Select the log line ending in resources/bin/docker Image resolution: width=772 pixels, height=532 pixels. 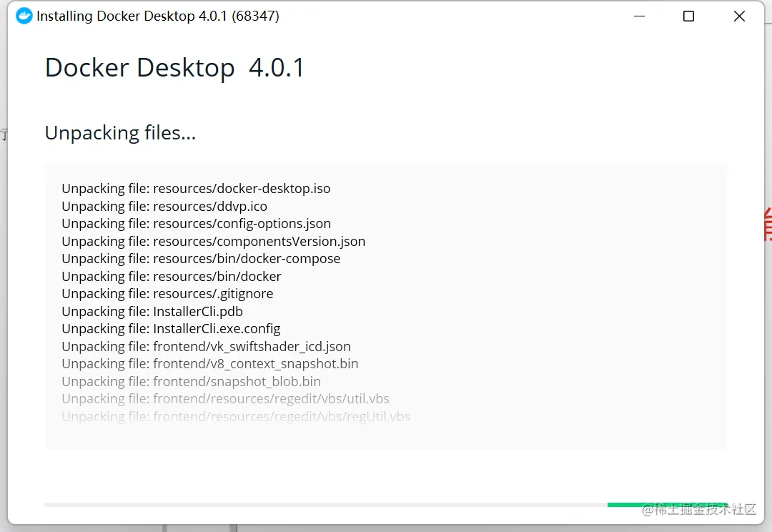click(172, 276)
